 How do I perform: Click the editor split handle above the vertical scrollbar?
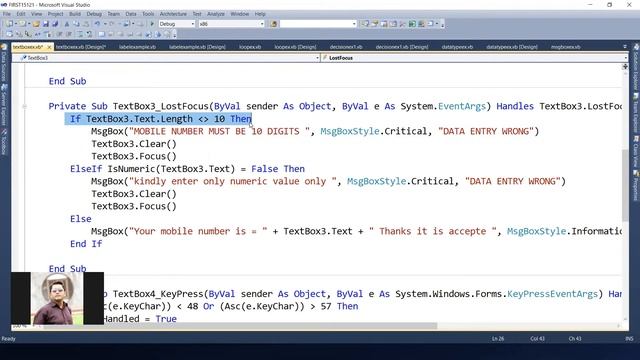625,66
